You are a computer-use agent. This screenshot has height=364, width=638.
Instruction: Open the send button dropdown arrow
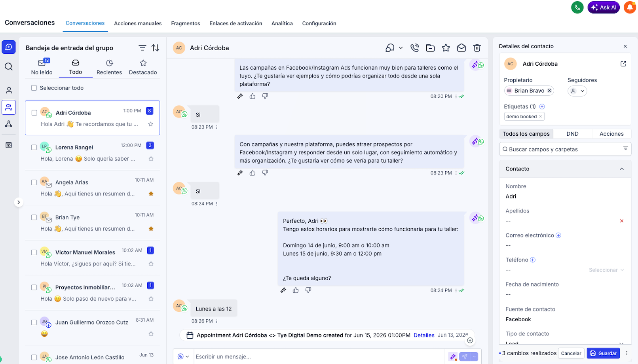point(474,356)
